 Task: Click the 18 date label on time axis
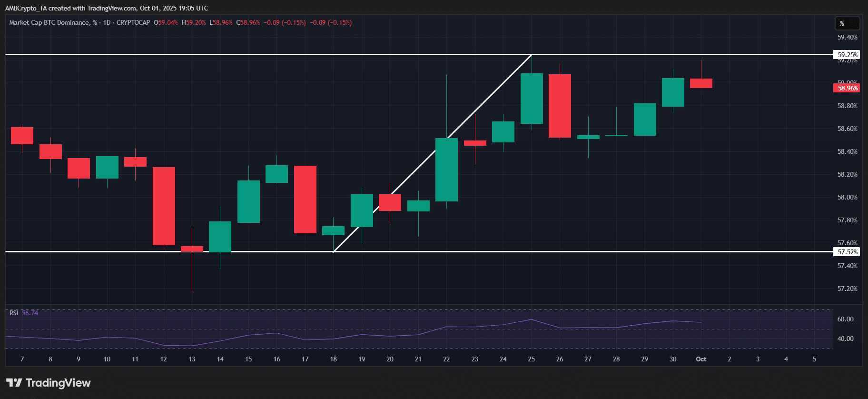[x=334, y=359]
